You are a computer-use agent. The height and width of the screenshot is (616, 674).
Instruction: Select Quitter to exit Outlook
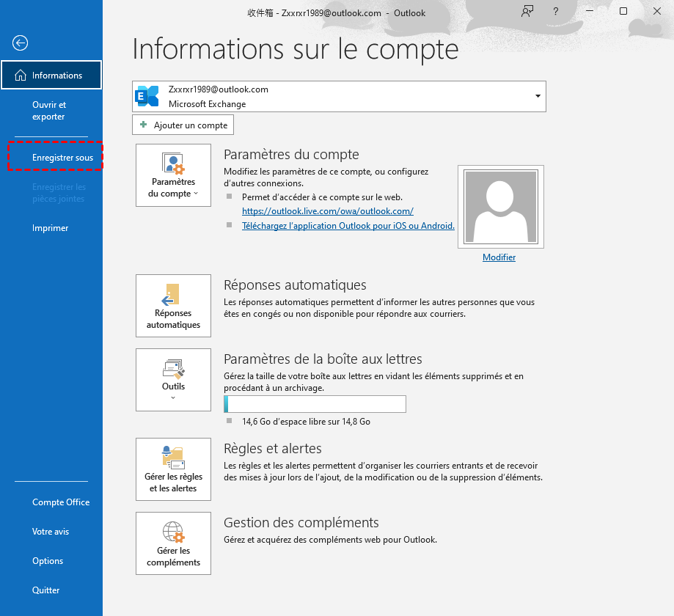(46, 590)
